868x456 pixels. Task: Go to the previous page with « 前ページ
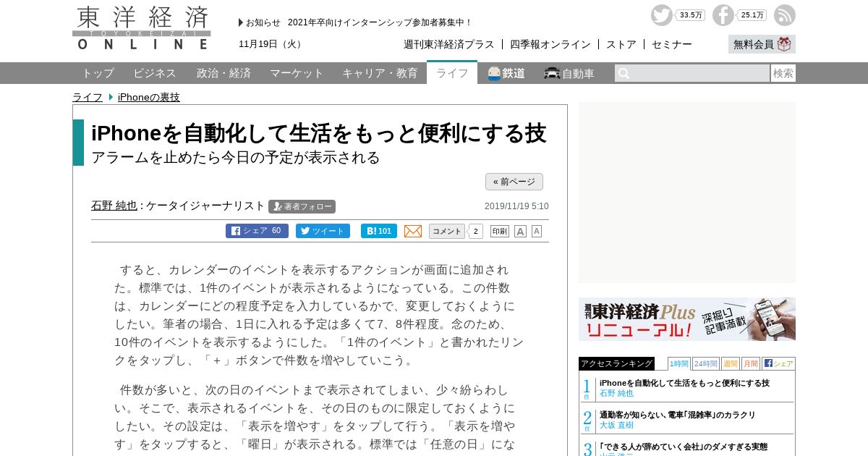[514, 182]
